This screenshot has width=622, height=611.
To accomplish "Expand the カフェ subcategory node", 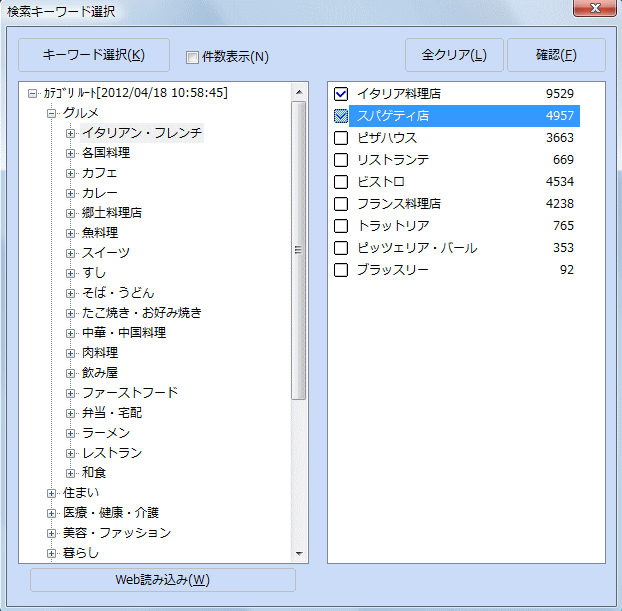I will [x=71, y=173].
